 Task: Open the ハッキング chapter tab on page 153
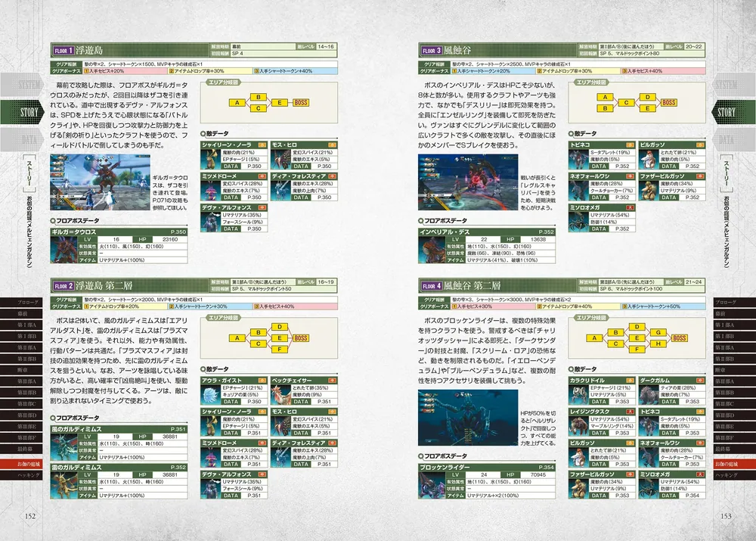(734, 475)
